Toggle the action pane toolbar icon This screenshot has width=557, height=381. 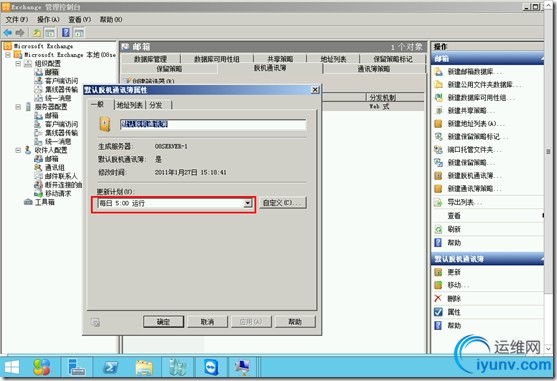coord(79,33)
